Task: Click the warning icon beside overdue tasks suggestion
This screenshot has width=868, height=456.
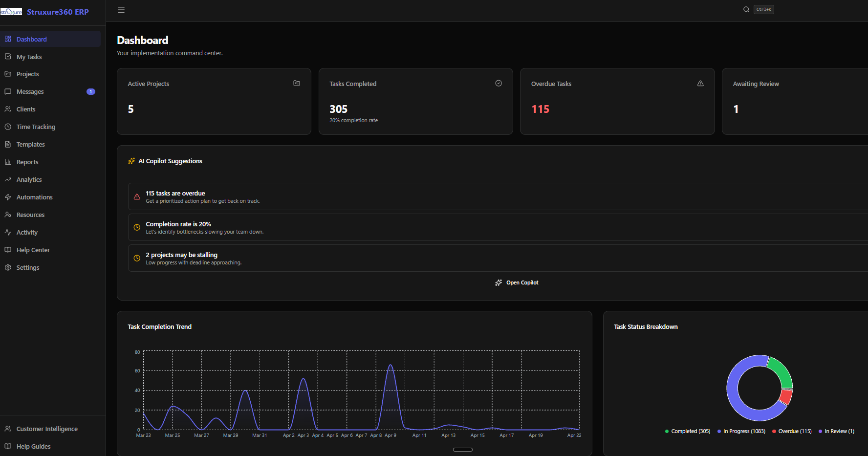Action: coord(137,196)
